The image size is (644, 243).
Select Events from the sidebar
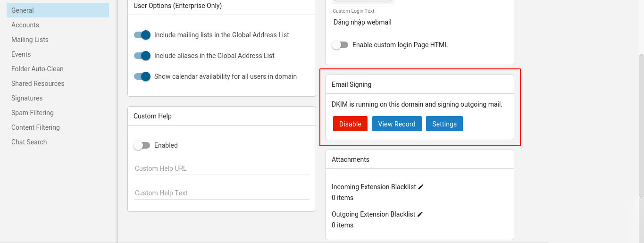click(21, 54)
